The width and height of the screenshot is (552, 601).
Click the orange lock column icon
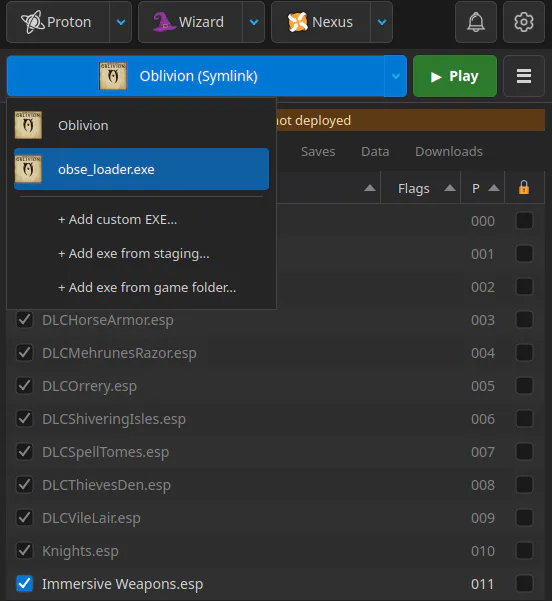pos(524,188)
